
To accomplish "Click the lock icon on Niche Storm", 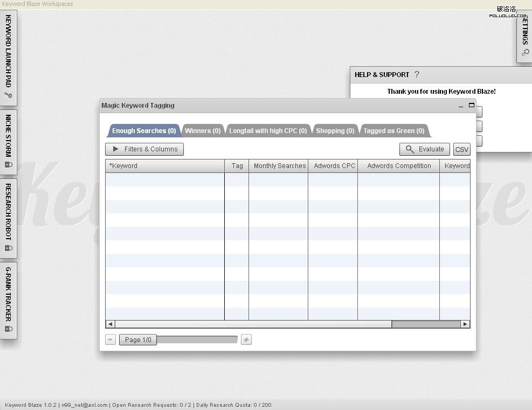I will [x=8, y=165].
